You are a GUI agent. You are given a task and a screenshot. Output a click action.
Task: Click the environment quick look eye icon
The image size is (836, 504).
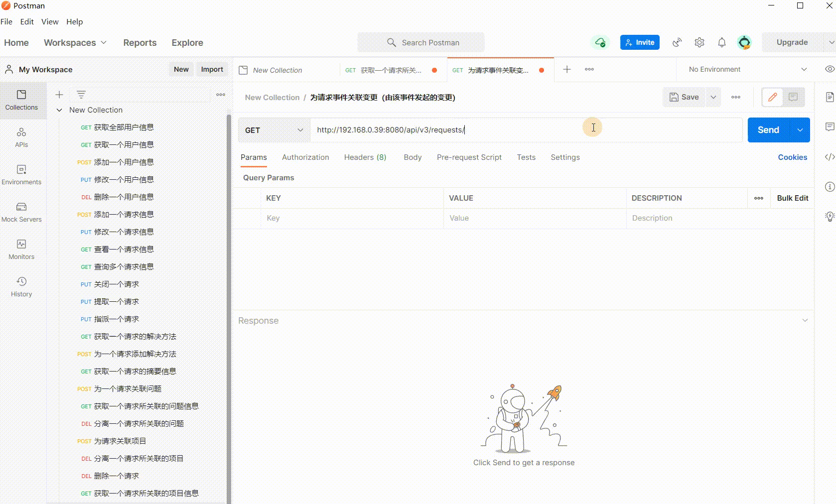pyautogui.click(x=830, y=69)
